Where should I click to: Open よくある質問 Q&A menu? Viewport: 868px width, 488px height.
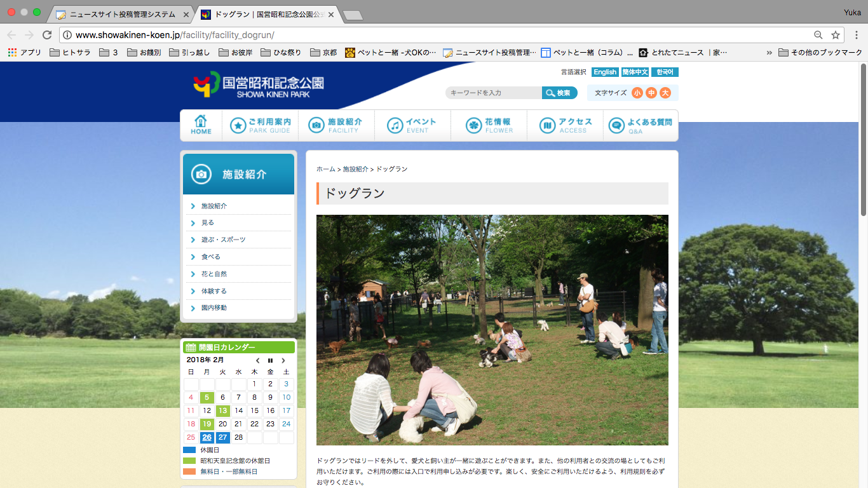[x=641, y=125]
